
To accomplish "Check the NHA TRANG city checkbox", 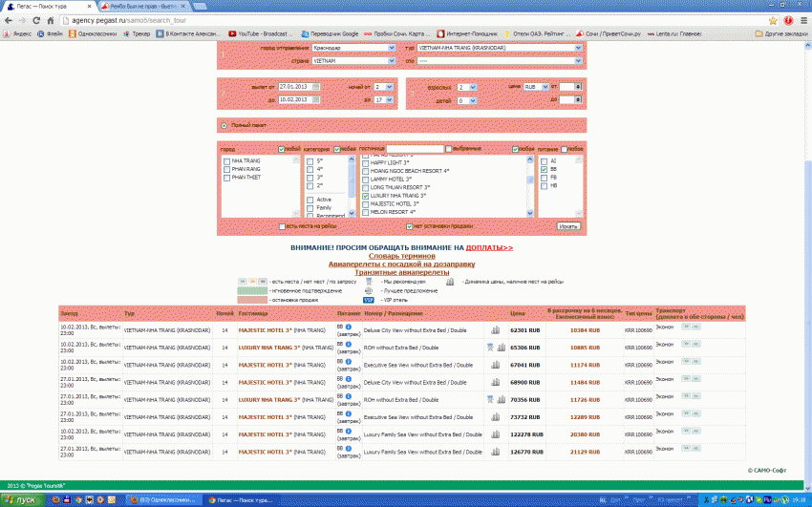I will click(226, 161).
